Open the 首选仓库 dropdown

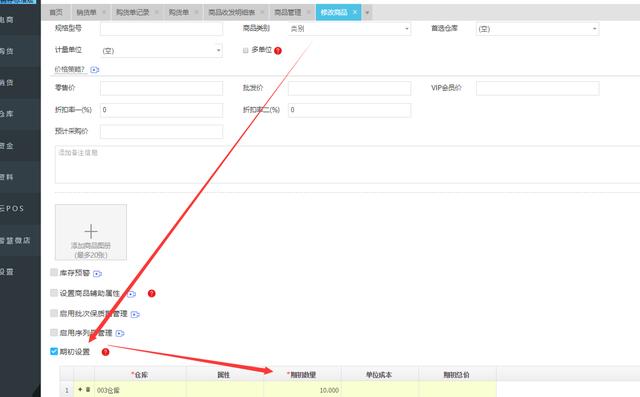[x=538, y=29]
